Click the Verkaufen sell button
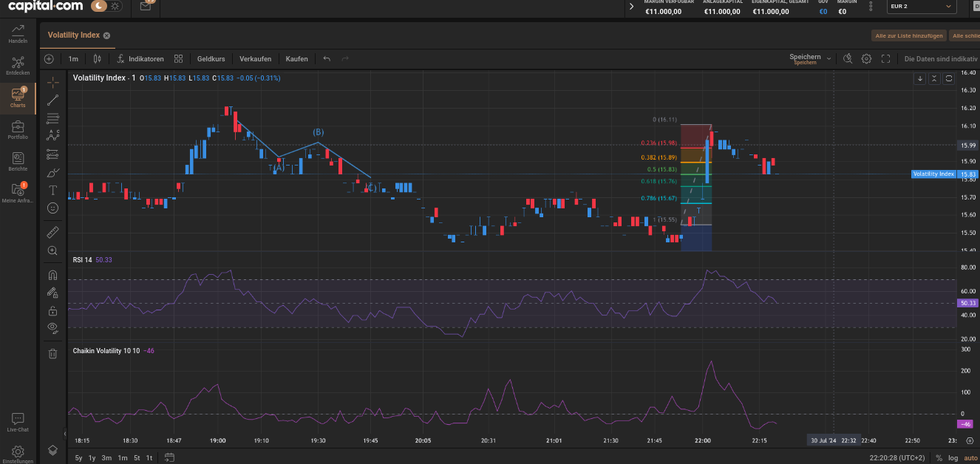The height and width of the screenshot is (464, 980). pos(256,59)
